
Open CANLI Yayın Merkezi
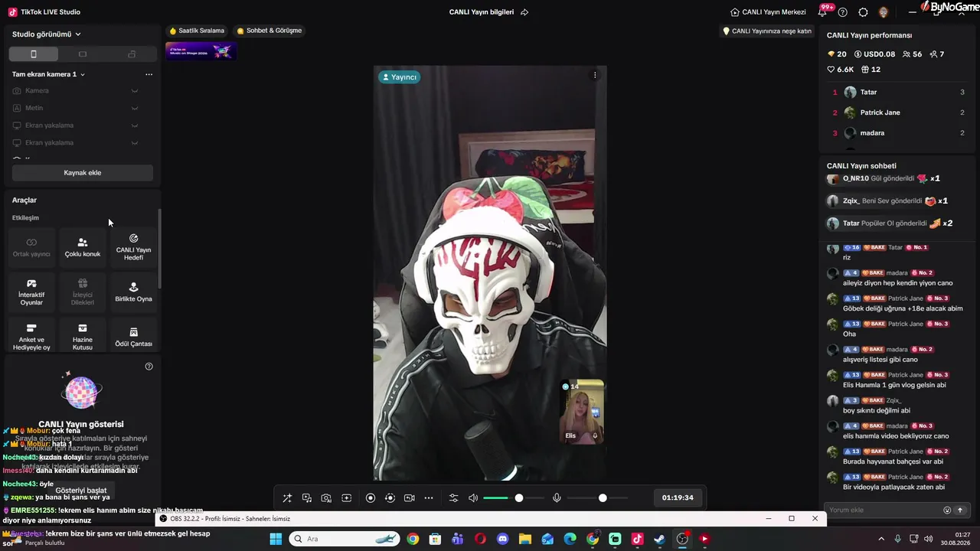point(768,12)
